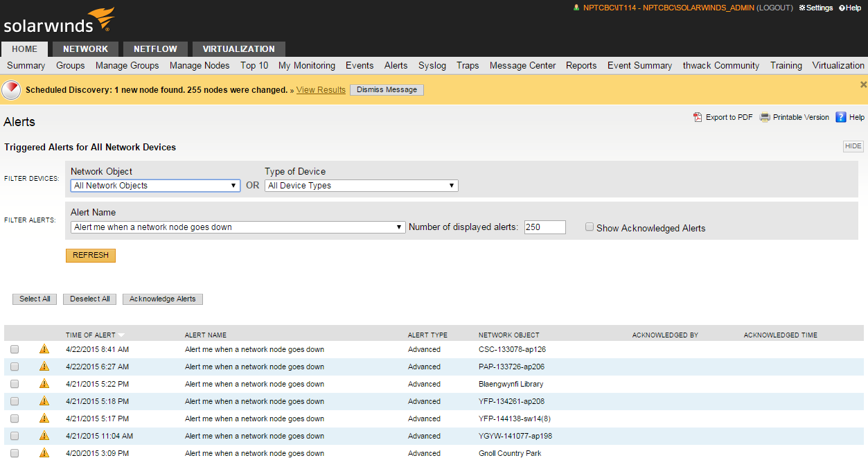Click the Printable Version printer icon
This screenshot has height=458, width=868.
[x=765, y=117]
